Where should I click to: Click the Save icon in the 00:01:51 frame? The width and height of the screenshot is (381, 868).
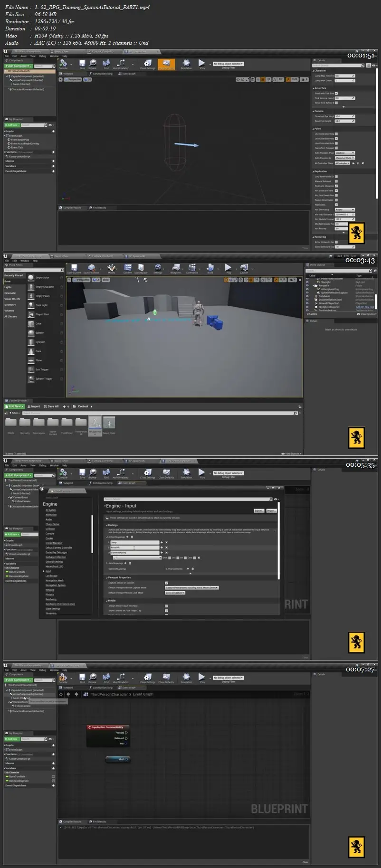[x=82, y=64]
